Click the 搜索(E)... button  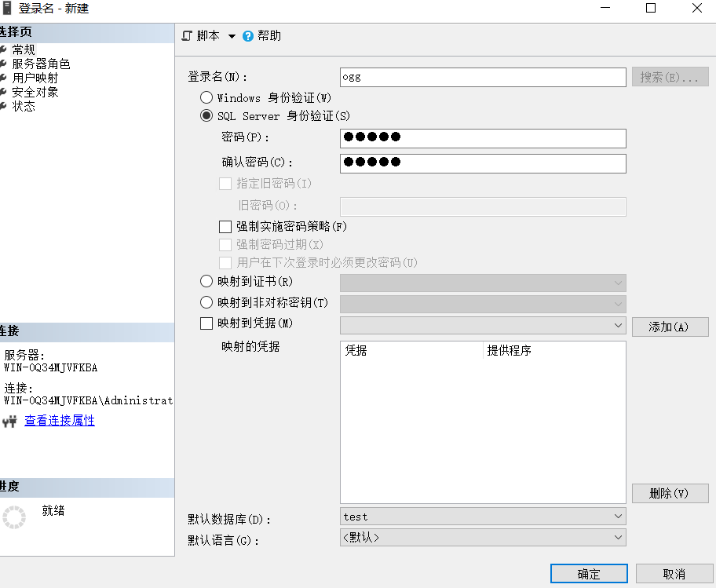pos(670,77)
